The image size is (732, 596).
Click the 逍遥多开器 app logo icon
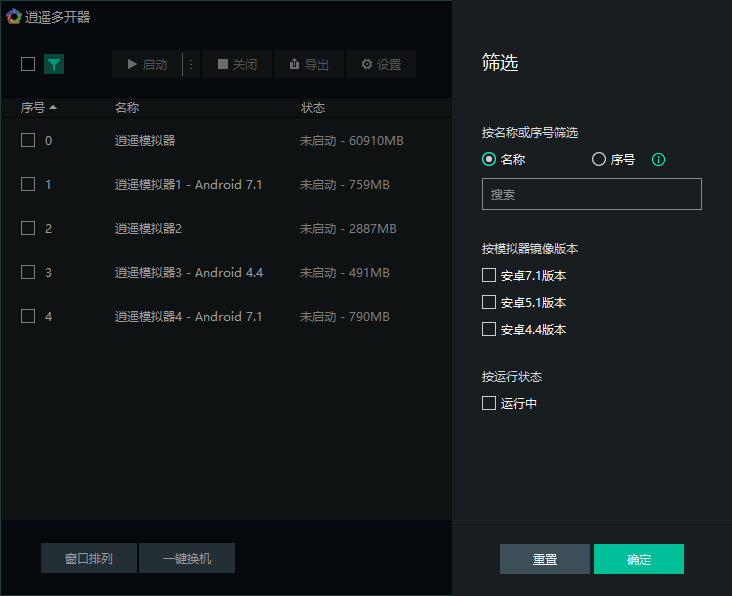coord(13,16)
